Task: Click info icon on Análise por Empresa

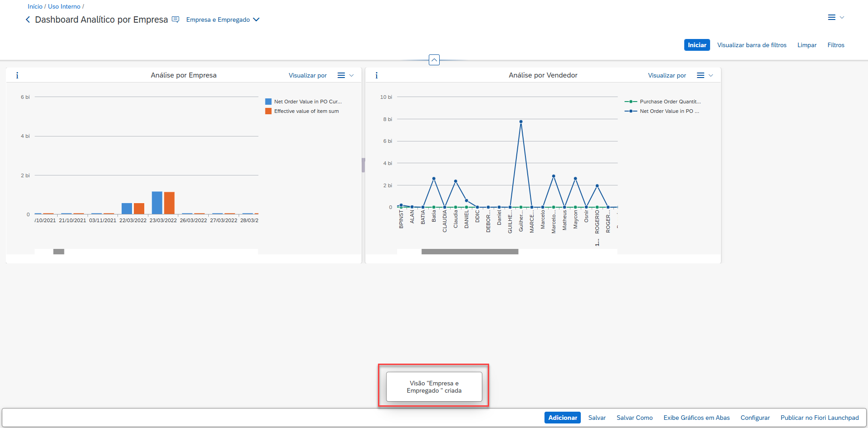Action: (17, 75)
